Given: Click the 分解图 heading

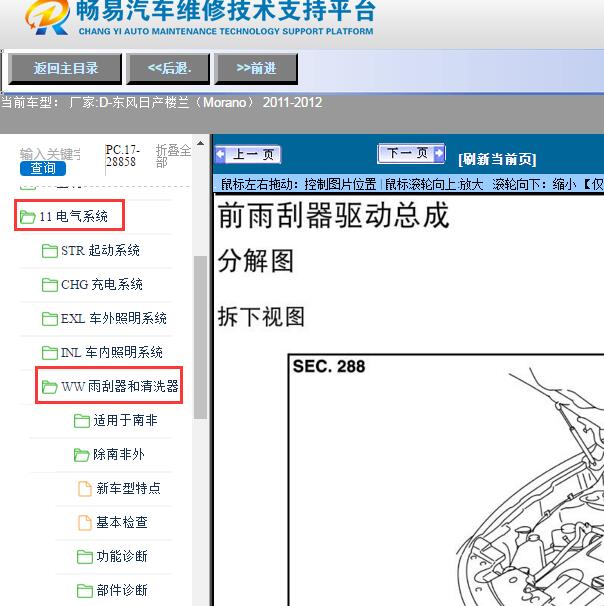Looking at the screenshot, I should coord(255,261).
